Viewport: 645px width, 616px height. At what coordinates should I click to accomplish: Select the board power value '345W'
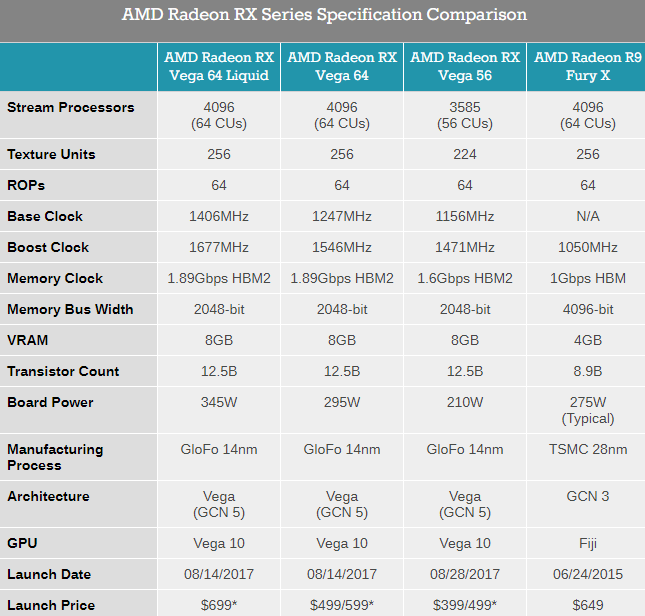[x=219, y=402]
